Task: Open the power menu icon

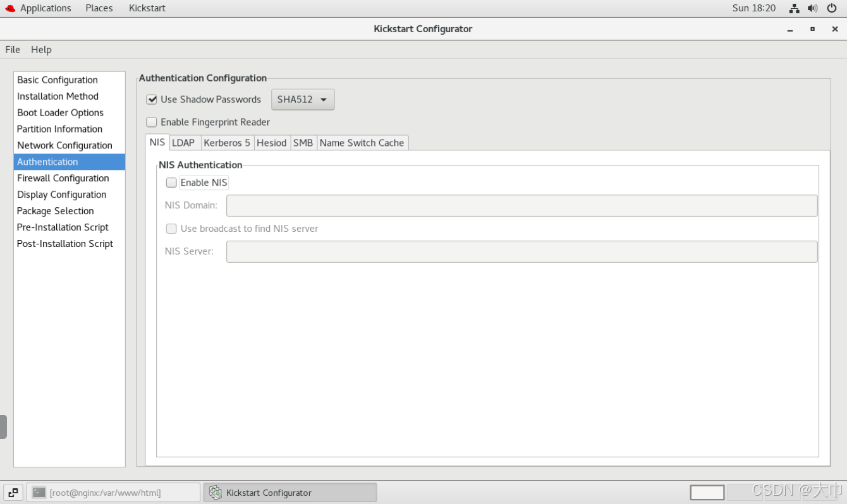Action: click(832, 8)
